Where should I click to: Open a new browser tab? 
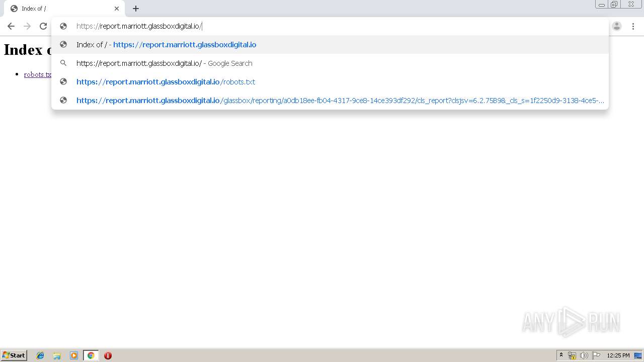(136, 9)
